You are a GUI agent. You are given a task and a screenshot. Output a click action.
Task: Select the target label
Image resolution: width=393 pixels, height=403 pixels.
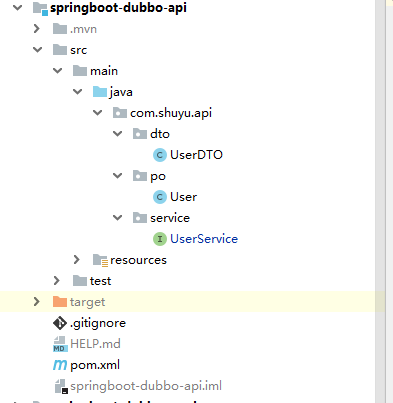(x=87, y=303)
